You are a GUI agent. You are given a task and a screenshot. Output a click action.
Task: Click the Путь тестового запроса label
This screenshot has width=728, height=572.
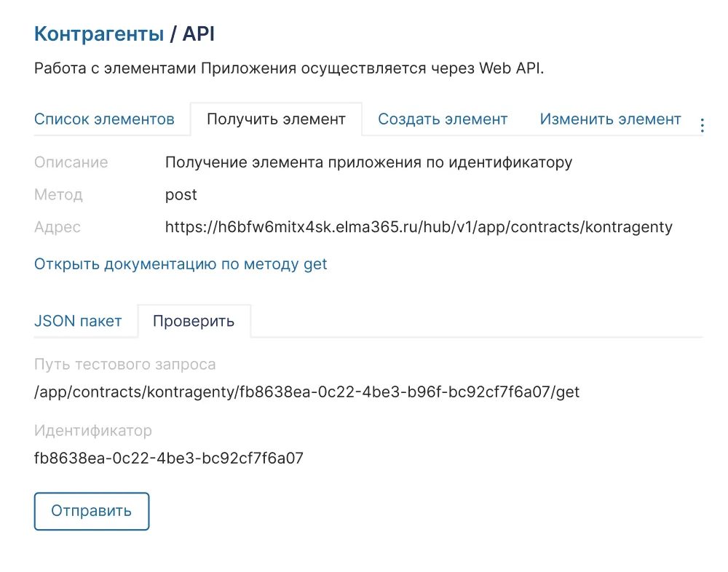[x=124, y=365]
